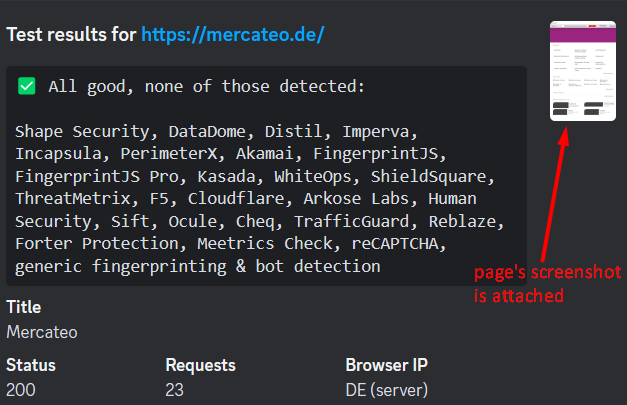Open the attached page screenshot thumbnail
627x405 pixels.
pos(583,71)
